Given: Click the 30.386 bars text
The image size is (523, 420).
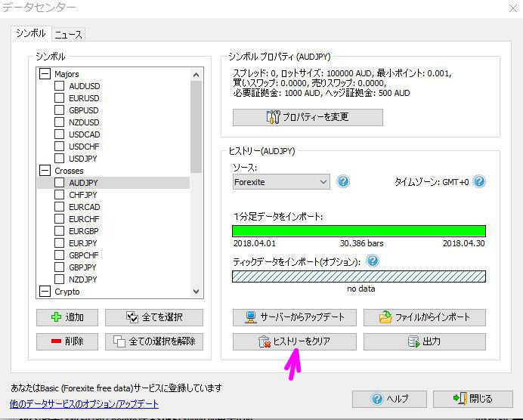Looking at the screenshot, I should tap(361, 243).
